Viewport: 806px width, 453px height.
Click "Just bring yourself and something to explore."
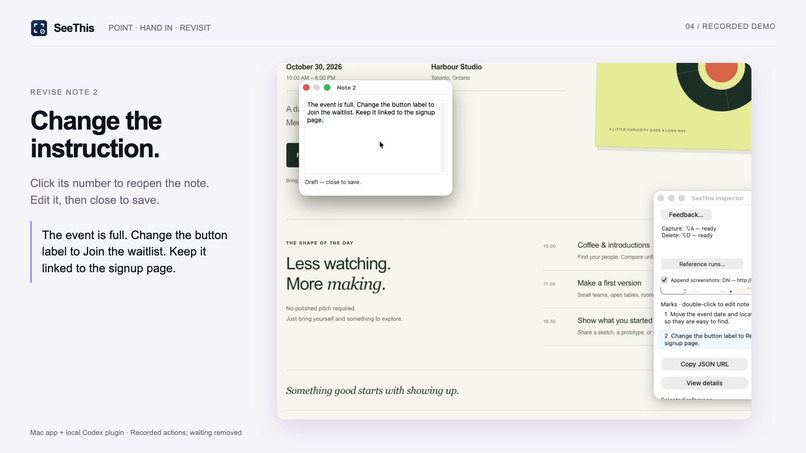point(344,319)
